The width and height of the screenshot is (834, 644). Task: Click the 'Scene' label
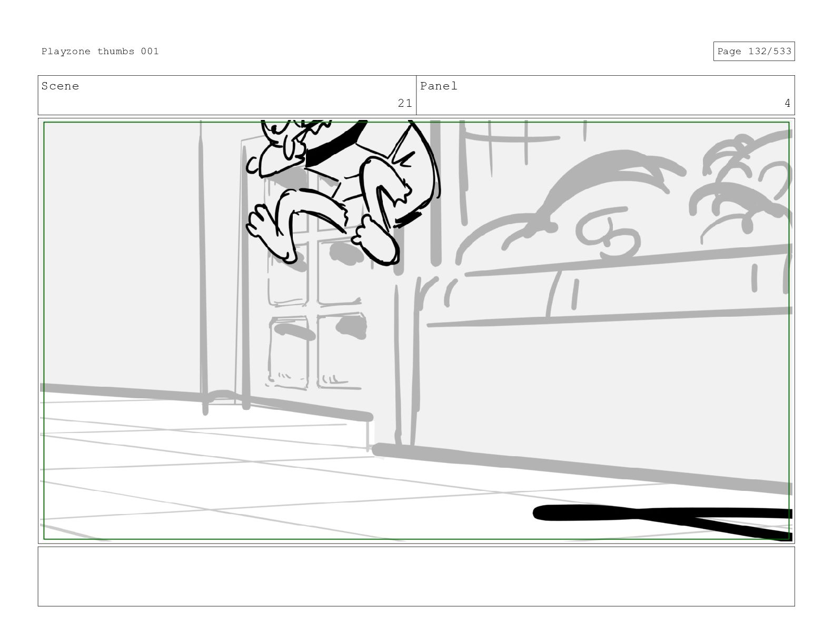60,86
